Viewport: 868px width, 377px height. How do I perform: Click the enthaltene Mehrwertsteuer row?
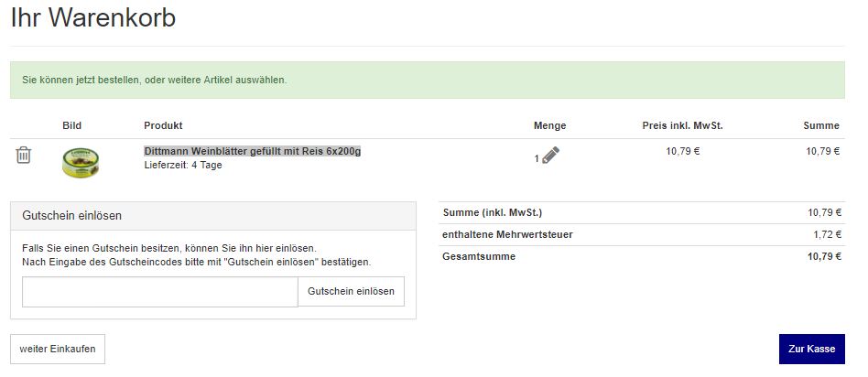coord(642,235)
